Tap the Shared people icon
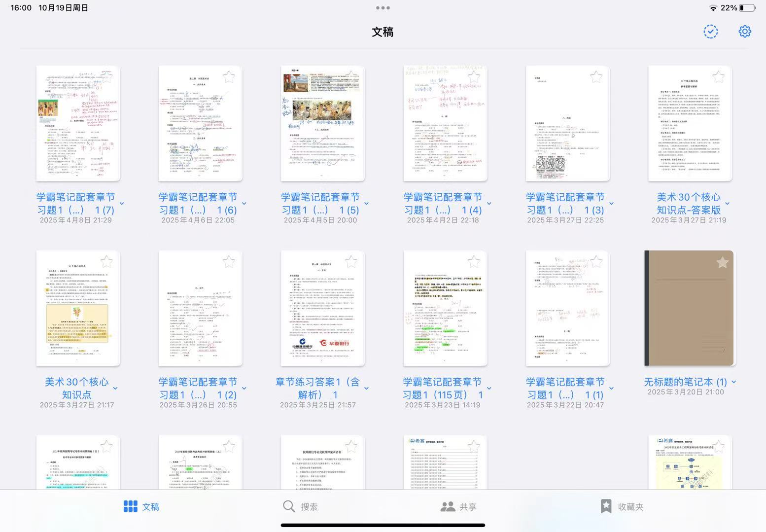The height and width of the screenshot is (532, 766). tap(448, 506)
